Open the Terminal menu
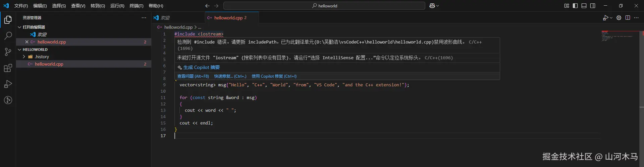Viewport: 644px width, 167px height. pos(137,6)
